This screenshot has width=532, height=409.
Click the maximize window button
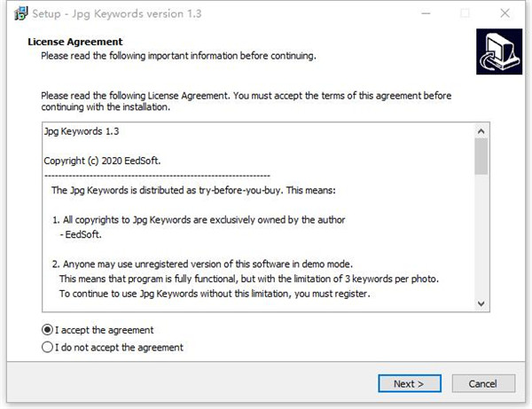465,14
